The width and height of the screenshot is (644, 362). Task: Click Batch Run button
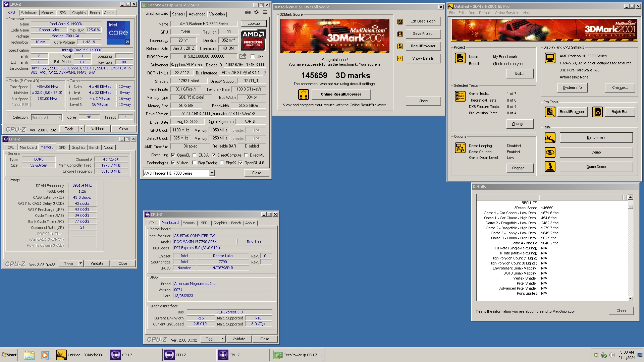(620, 112)
